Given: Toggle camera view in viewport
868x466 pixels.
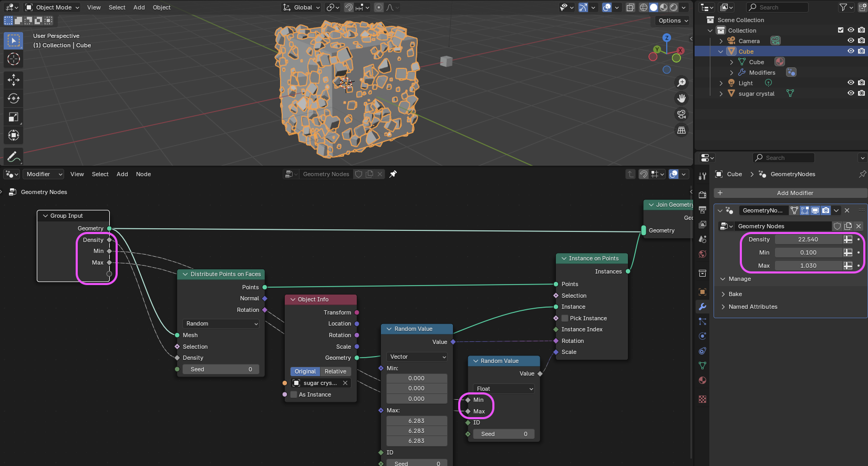Looking at the screenshot, I should (681, 114).
